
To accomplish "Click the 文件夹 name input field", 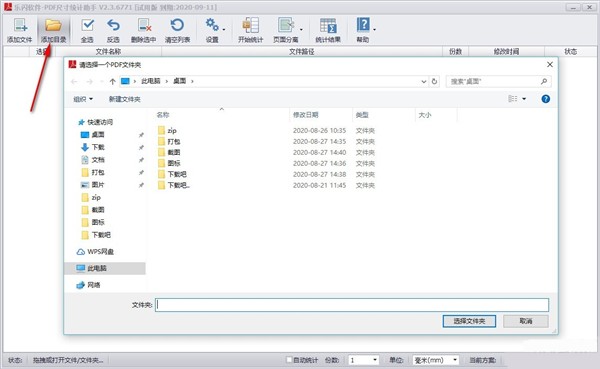I will (352, 305).
